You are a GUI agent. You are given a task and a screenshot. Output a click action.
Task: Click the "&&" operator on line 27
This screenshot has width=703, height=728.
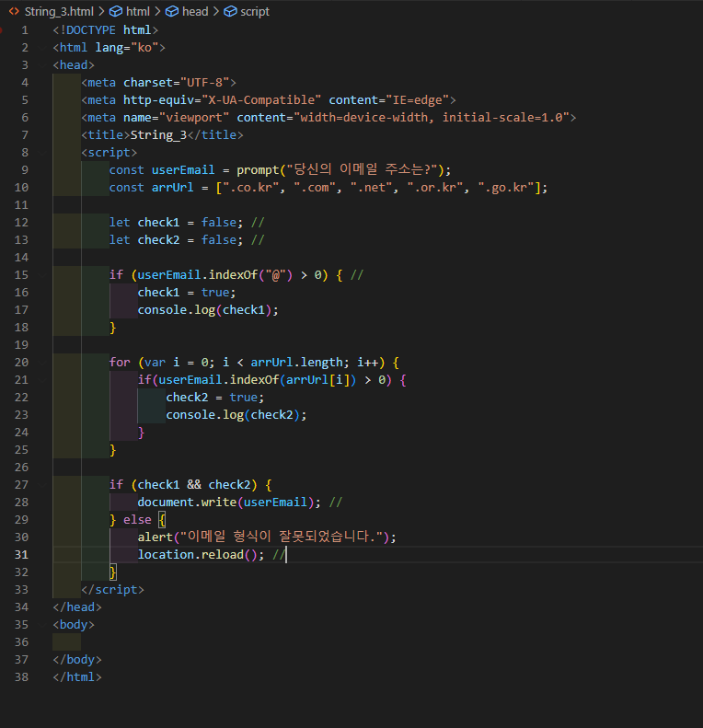click(x=194, y=485)
